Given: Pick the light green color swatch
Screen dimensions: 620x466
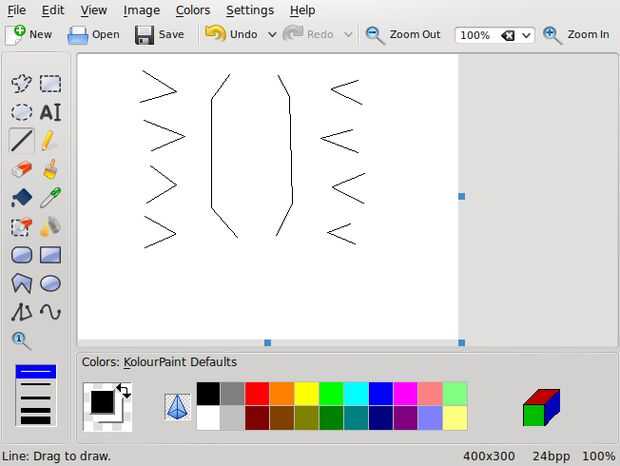Looking at the screenshot, I should 455,394.
